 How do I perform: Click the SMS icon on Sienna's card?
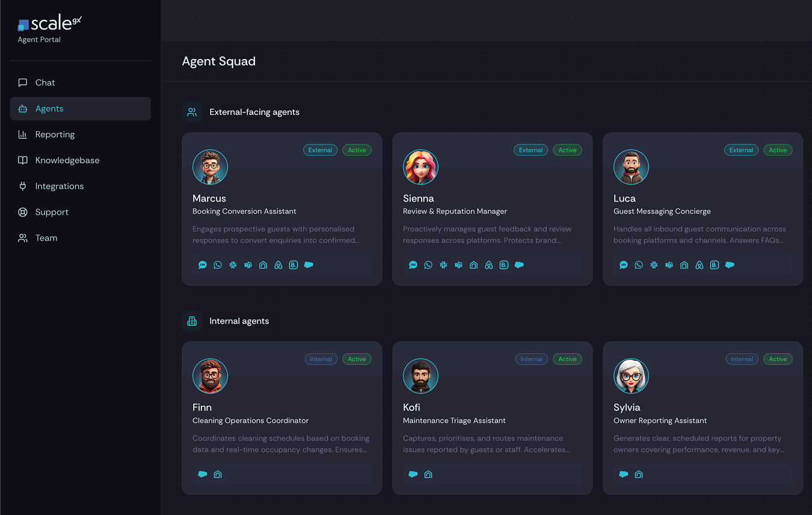413,265
